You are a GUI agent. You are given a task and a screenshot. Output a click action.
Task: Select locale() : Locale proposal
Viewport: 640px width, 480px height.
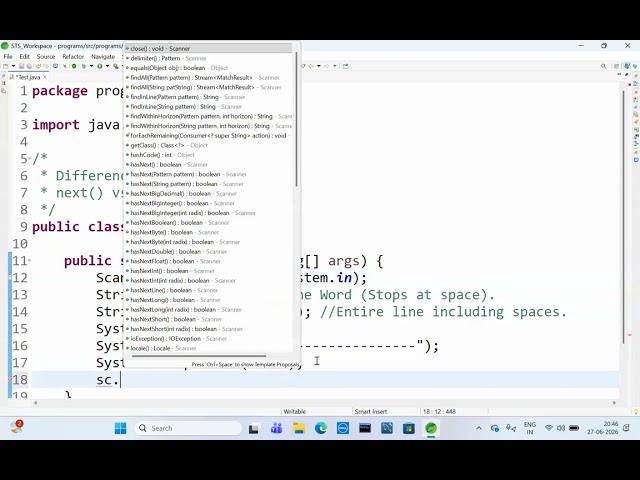tap(208, 348)
